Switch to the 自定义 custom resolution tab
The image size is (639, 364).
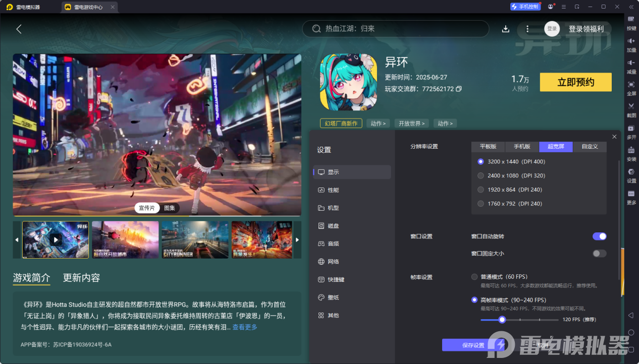590,147
